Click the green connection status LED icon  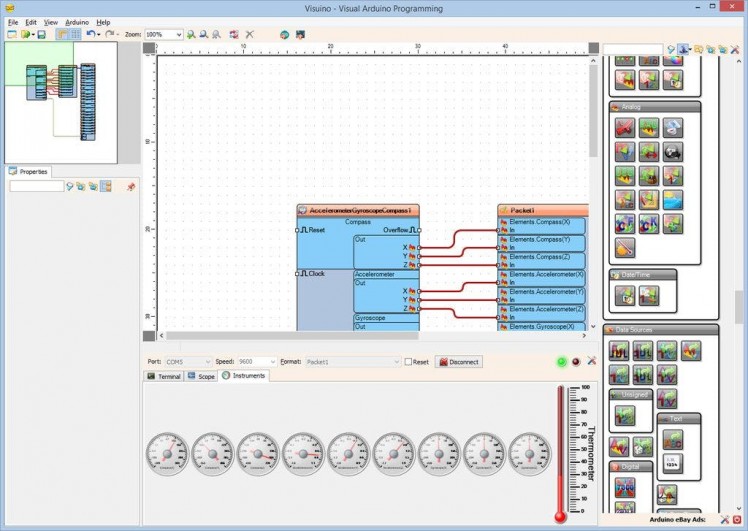561,361
